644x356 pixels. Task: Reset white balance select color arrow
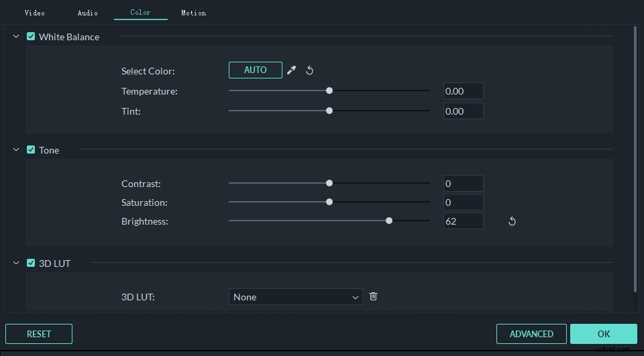pos(310,70)
